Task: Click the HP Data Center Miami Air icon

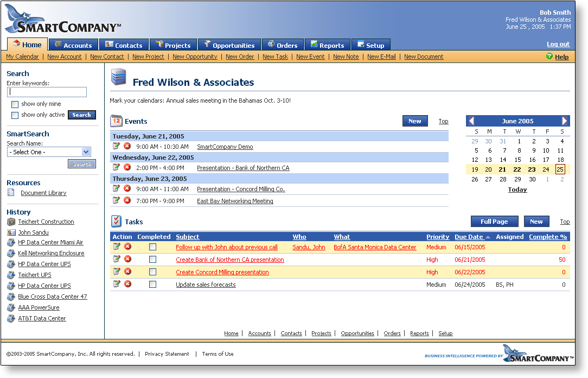Action: point(11,242)
